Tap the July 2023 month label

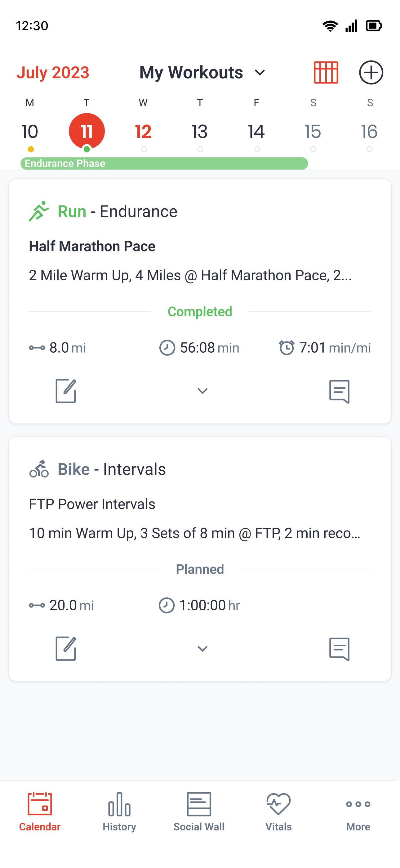click(x=53, y=72)
